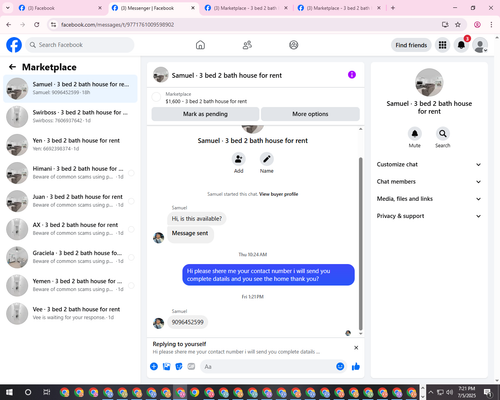Reload the page in the browser
Screen dimensions: 500x400
tap(37, 24)
